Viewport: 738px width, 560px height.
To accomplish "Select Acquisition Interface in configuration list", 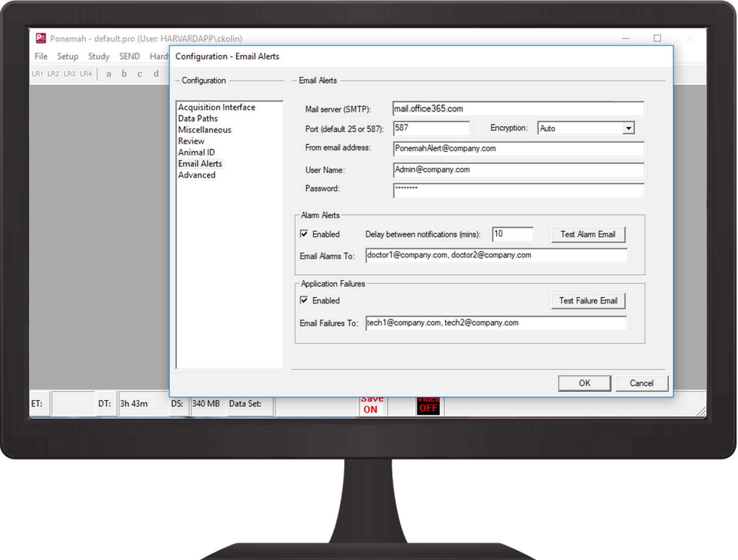I will pos(216,107).
